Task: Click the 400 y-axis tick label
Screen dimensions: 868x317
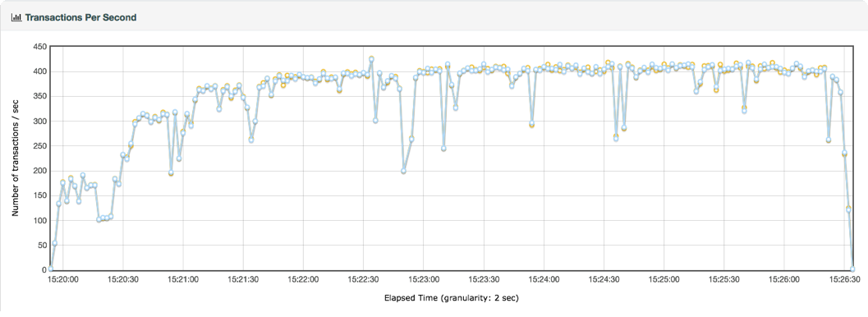Action: 39,71
